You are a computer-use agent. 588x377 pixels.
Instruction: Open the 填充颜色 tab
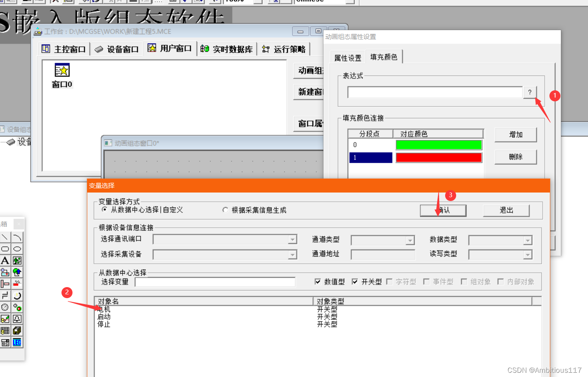[x=384, y=57]
